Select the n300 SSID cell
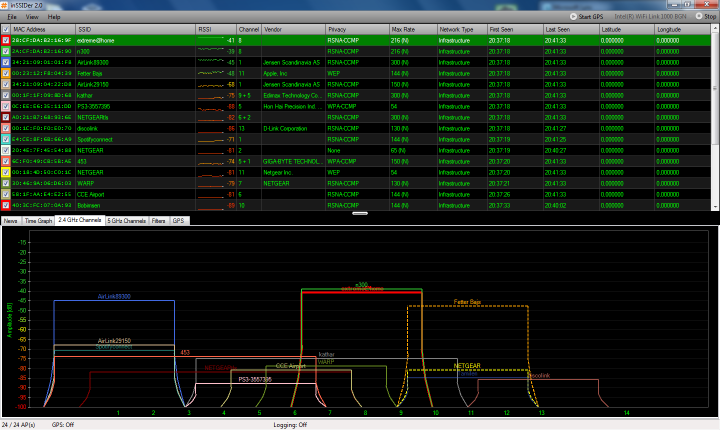The height and width of the screenshot is (430, 720). (135, 51)
